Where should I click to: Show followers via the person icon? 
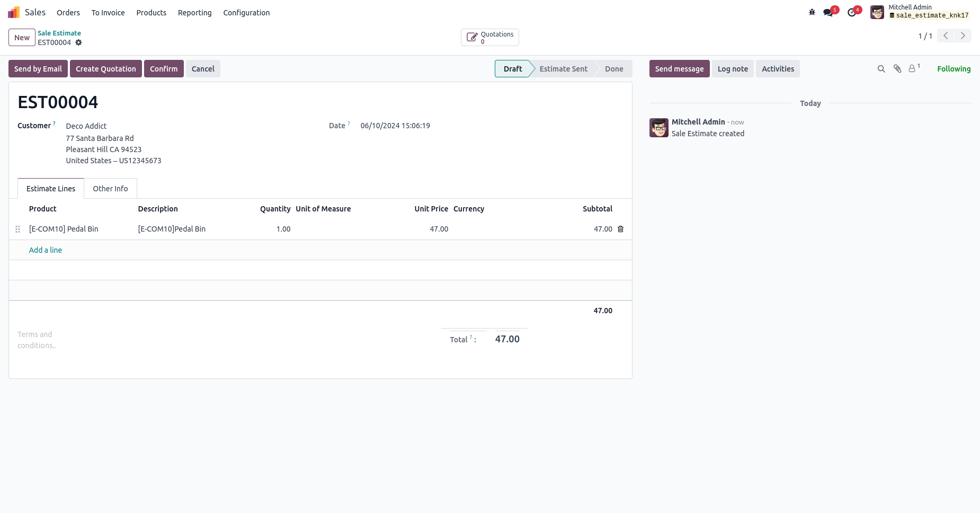tap(914, 68)
